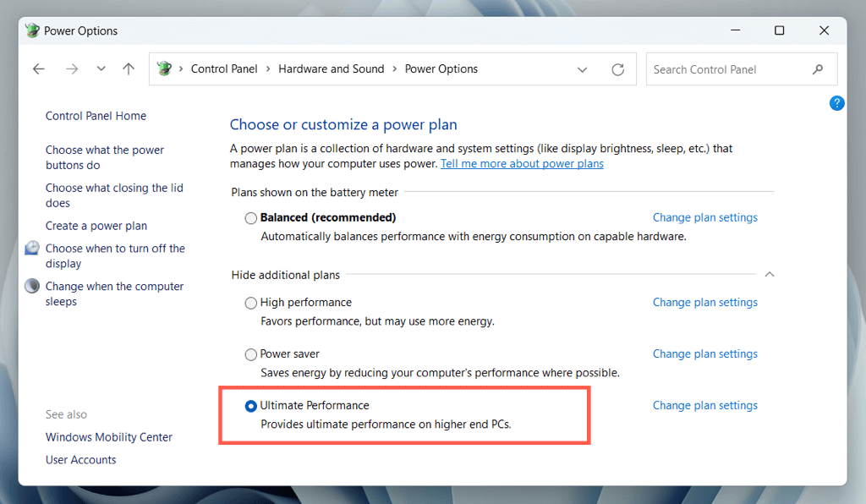This screenshot has width=866, height=504.
Task: Open help with the blue question mark icon
Action: click(836, 103)
